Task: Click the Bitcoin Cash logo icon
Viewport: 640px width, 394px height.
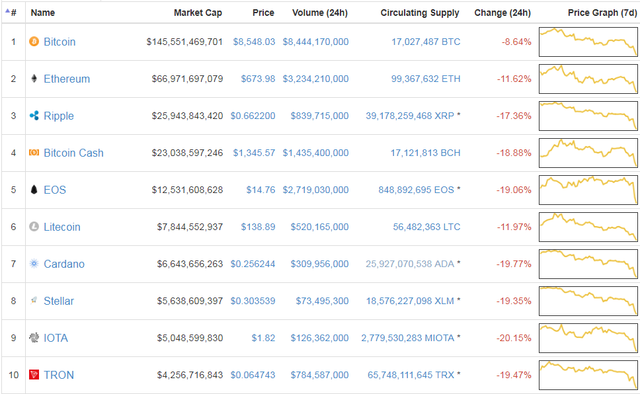Action: click(x=34, y=152)
